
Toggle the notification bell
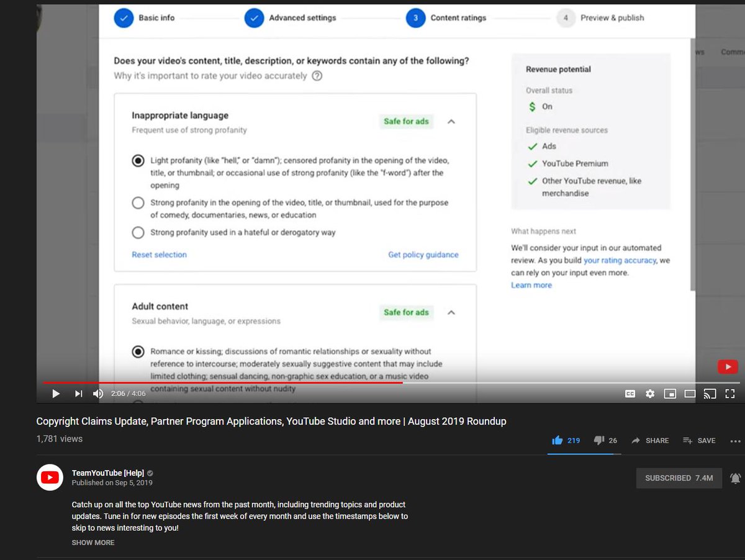[x=735, y=478]
